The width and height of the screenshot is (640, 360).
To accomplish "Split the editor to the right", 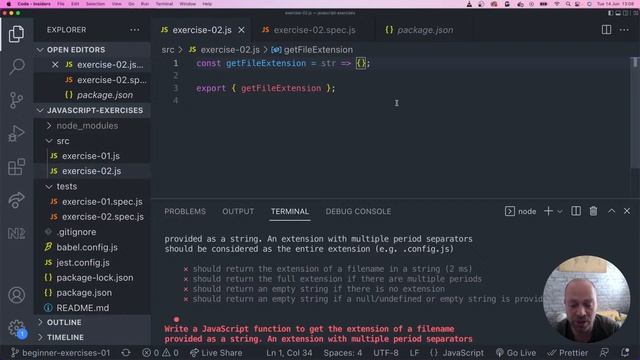I will [x=607, y=30].
